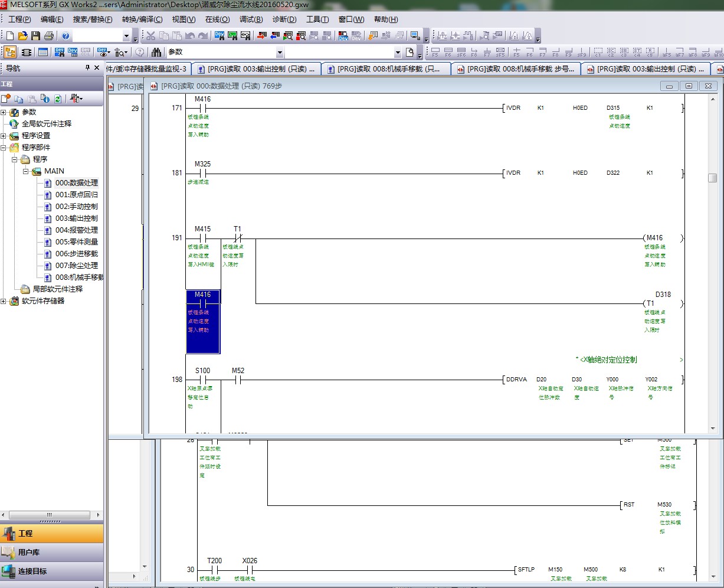The image size is (724, 588).
Task: Click the Save project floppy disk icon
Action: (35, 36)
